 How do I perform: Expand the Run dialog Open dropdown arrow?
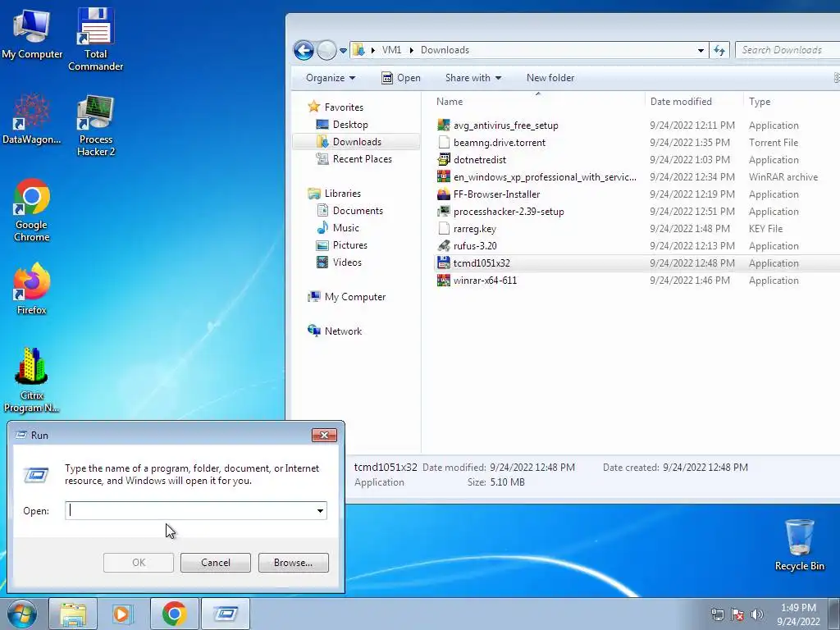point(321,510)
